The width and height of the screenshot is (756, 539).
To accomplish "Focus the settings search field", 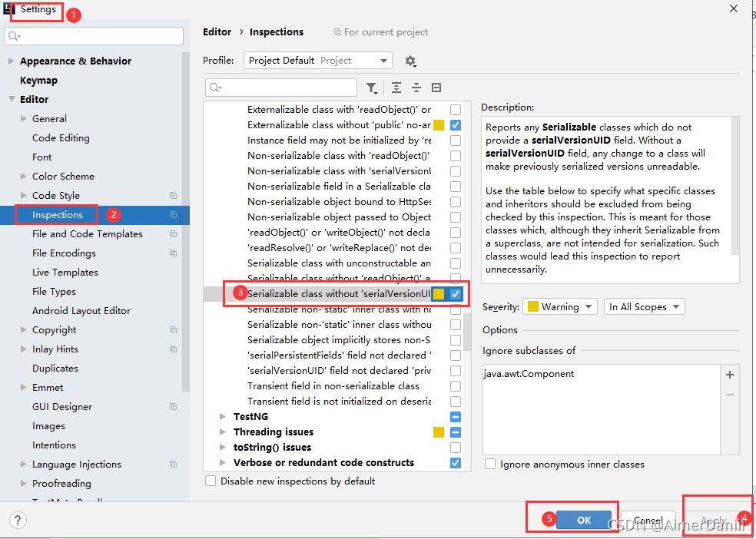I will 94,37.
